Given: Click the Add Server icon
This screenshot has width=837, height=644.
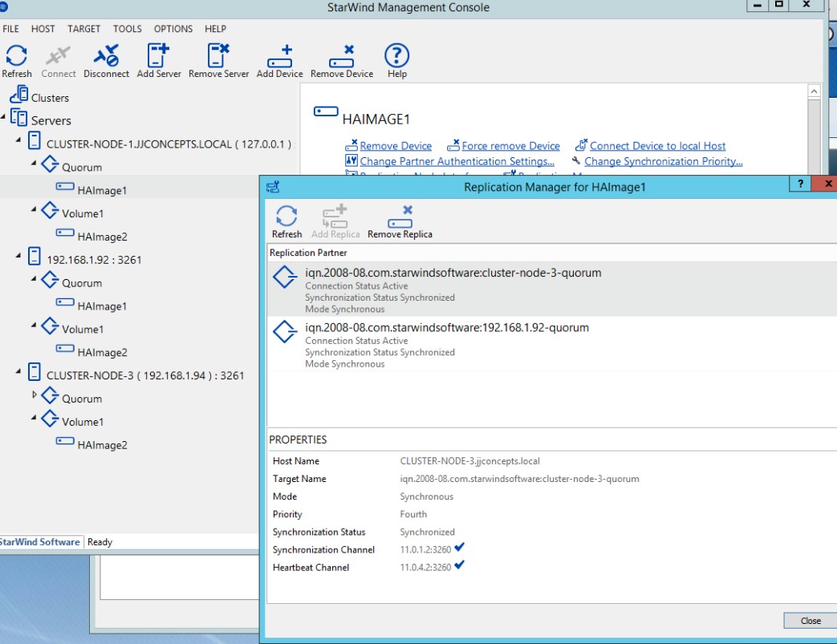Looking at the screenshot, I should point(158,55).
